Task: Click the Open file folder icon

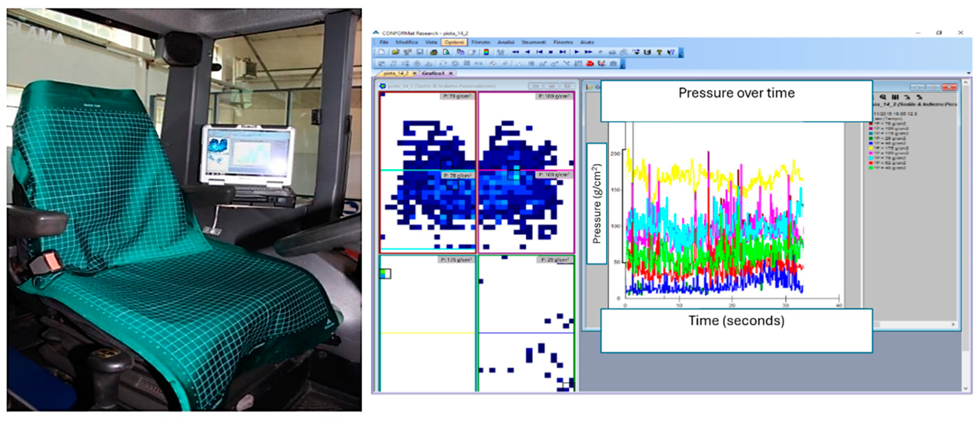Action: click(x=396, y=52)
